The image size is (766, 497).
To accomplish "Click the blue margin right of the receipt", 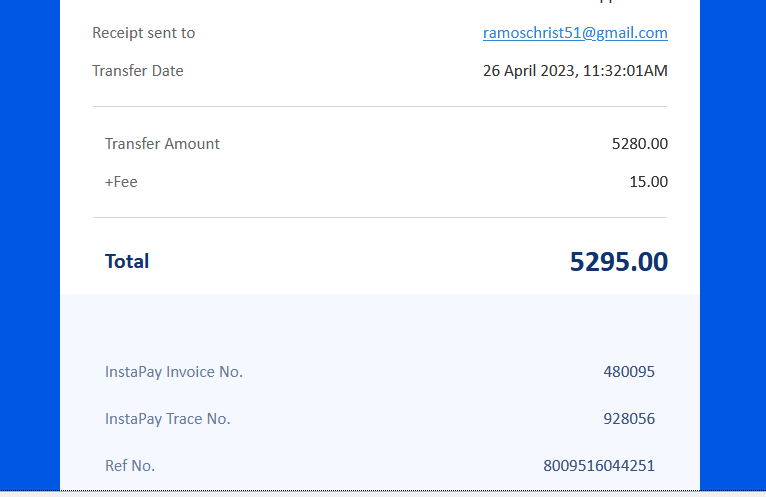I will point(732,250).
